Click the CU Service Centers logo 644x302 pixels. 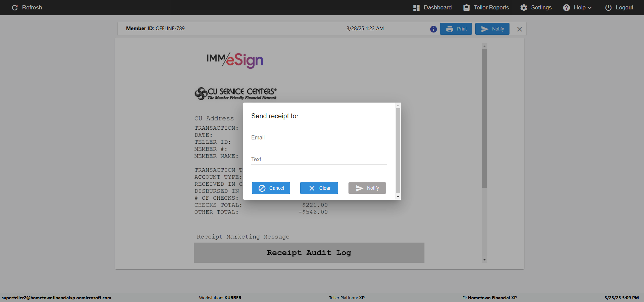coord(235,94)
